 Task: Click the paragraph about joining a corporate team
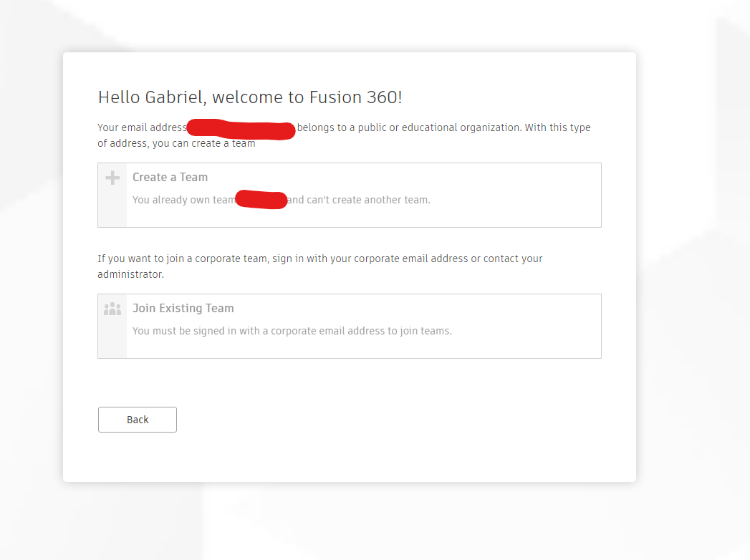pos(319,266)
